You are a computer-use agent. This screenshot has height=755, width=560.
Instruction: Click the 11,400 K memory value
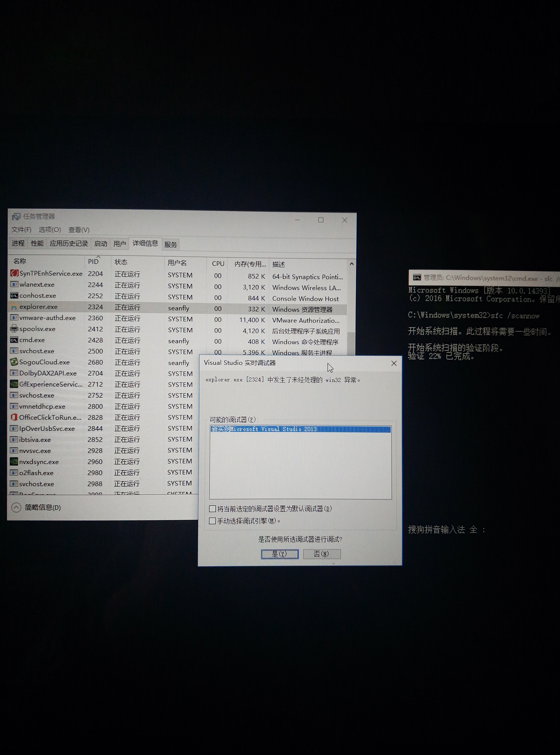[x=252, y=320]
